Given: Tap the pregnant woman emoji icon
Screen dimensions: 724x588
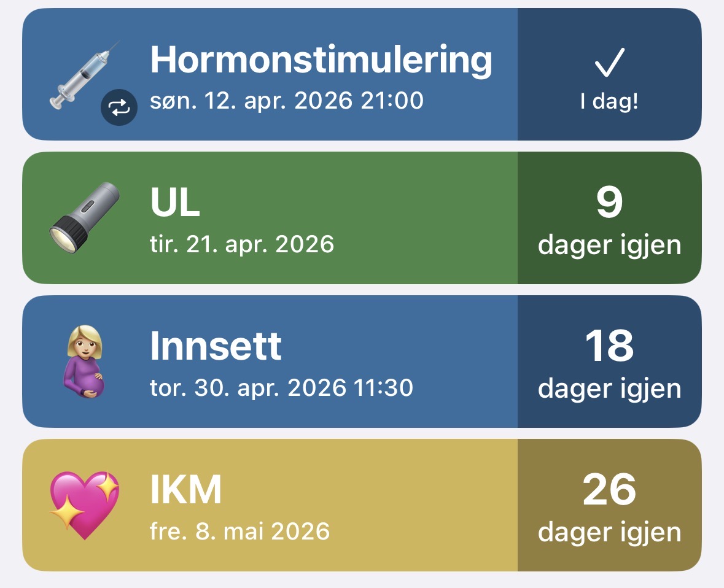Looking at the screenshot, I should [84, 362].
